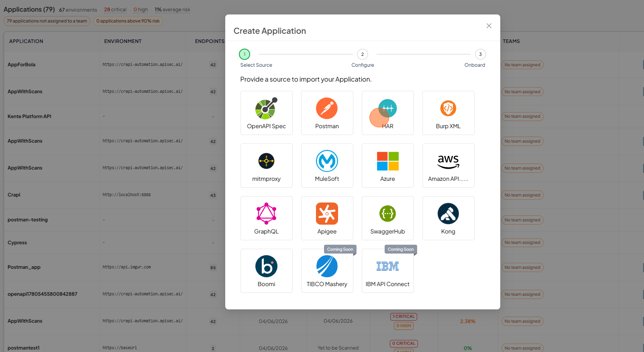Sort by the APPLICATION column header
This screenshot has width=644, height=352.
(26, 41)
